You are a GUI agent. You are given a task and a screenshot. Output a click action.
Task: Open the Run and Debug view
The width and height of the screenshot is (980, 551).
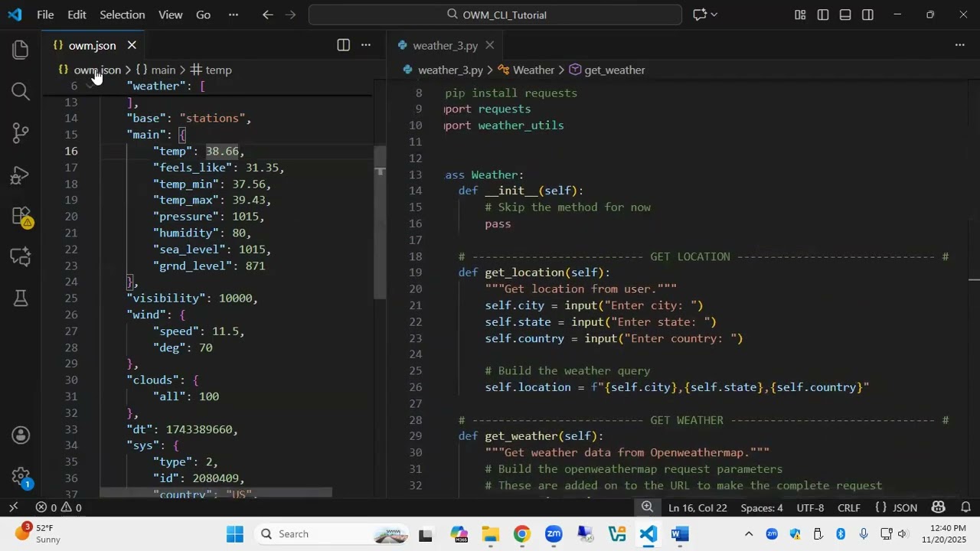(x=21, y=175)
